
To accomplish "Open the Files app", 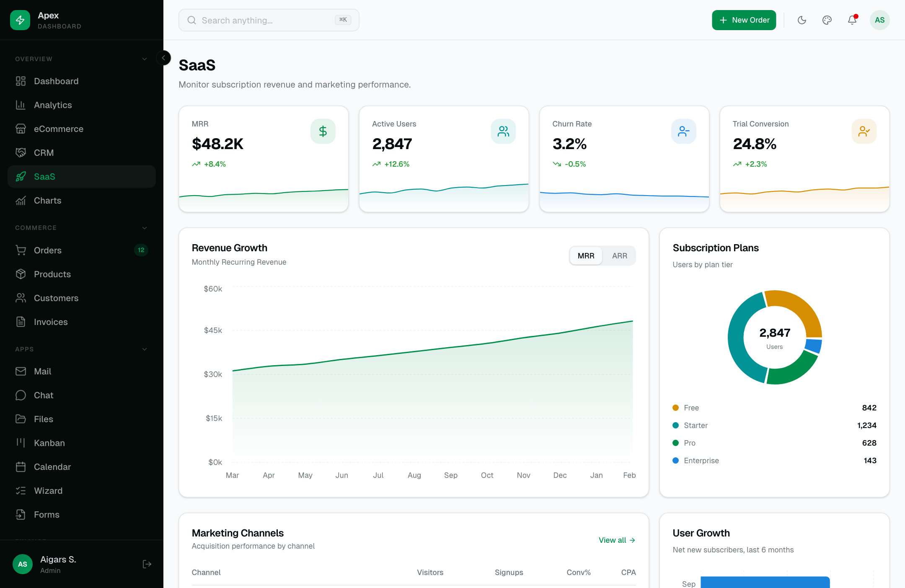I will (x=82, y=419).
